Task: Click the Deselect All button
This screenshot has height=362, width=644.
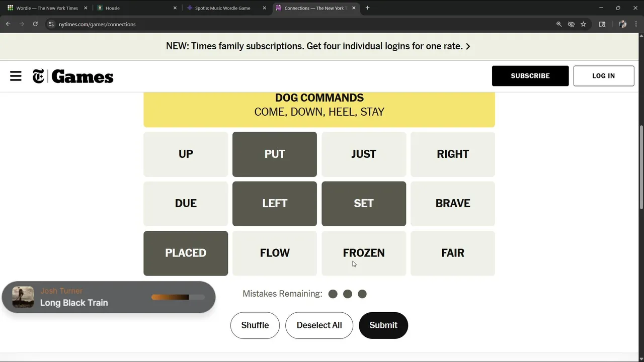Action: click(x=319, y=325)
